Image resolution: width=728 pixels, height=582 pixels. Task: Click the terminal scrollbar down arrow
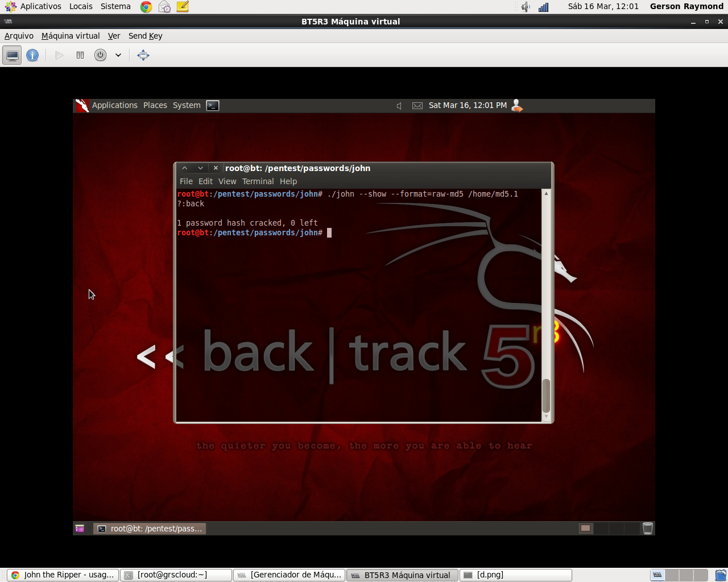pyautogui.click(x=546, y=417)
